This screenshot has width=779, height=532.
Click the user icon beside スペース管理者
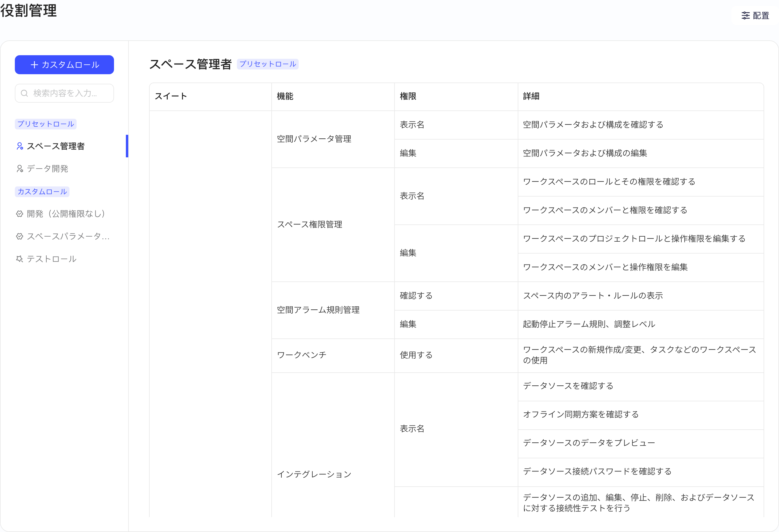point(20,146)
